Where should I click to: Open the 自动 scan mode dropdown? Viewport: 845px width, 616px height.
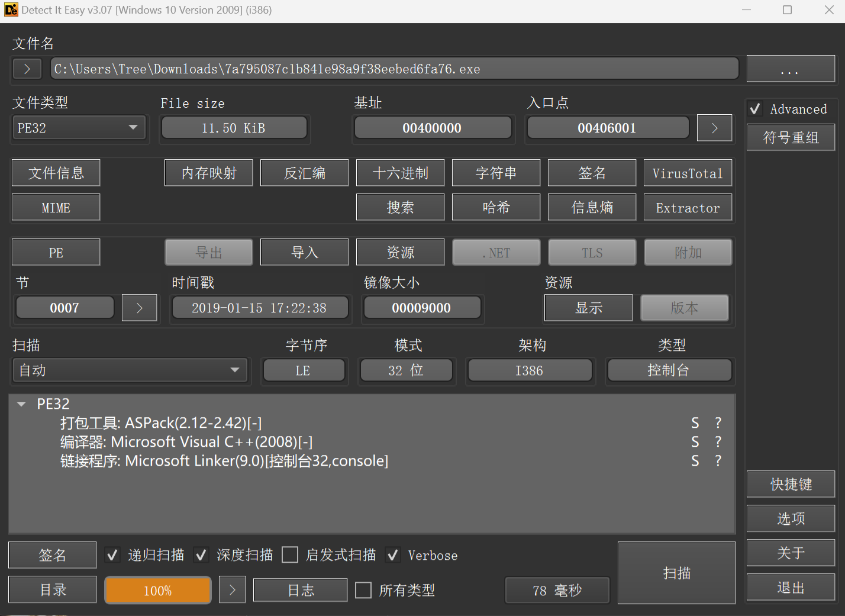pos(130,370)
